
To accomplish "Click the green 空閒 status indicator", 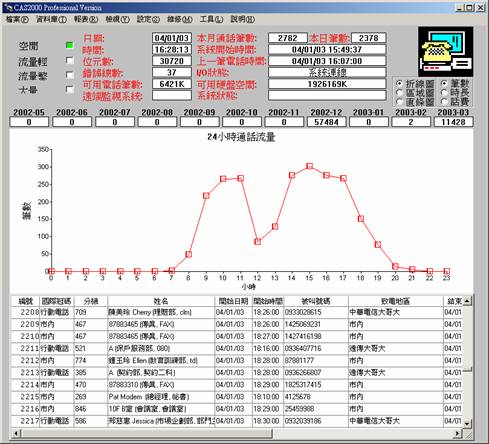I will [x=69, y=45].
